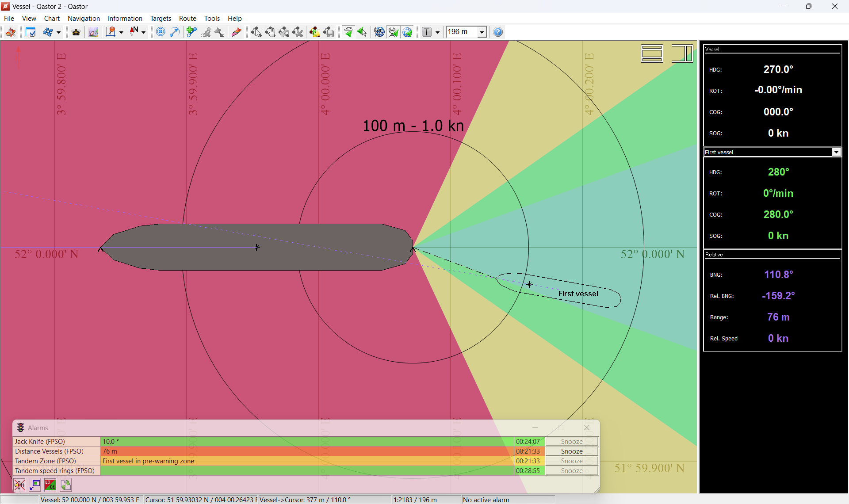Open the Targets menu
The height and width of the screenshot is (504, 849).
pos(161,19)
